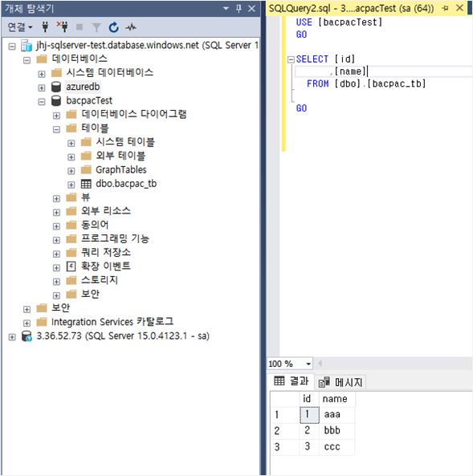473x476 pixels.
Task: Click the 메시지 tab icon
Action: 324,382
